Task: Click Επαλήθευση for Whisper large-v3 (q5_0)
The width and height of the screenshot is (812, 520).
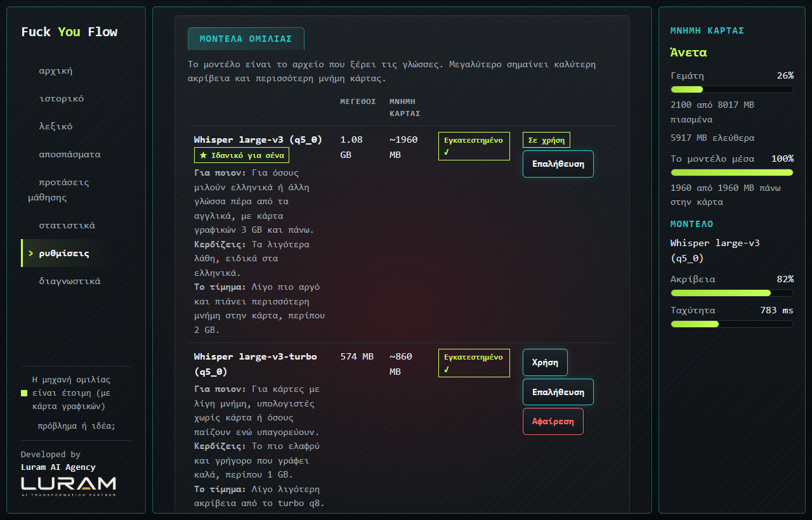Action: 558,164
